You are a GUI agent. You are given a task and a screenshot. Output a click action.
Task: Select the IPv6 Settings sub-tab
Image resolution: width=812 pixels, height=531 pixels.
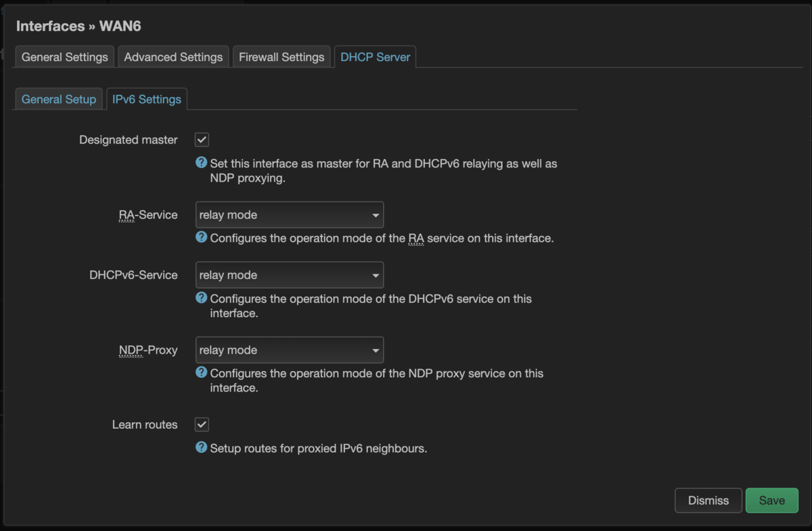pyautogui.click(x=147, y=99)
